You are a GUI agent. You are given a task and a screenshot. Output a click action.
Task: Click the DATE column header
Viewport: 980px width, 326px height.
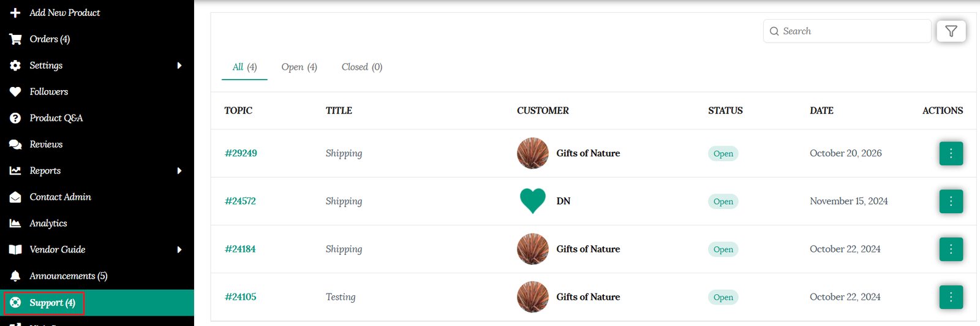(821, 110)
